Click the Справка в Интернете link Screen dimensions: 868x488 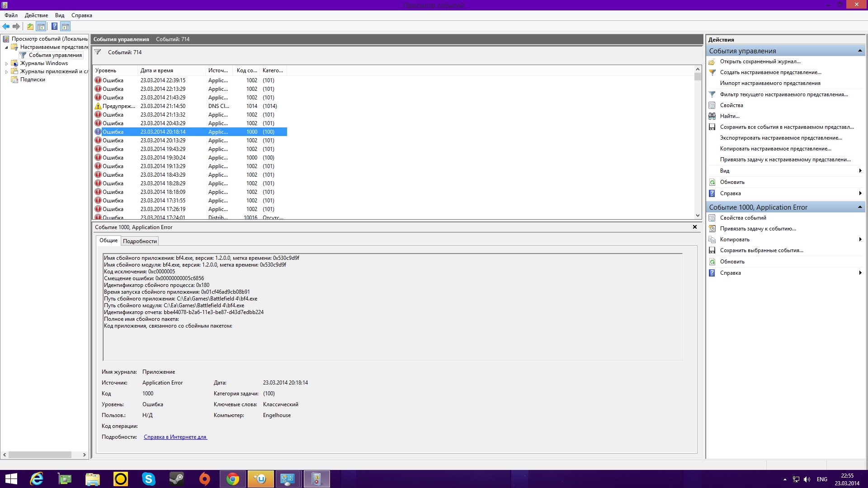coord(175,437)
